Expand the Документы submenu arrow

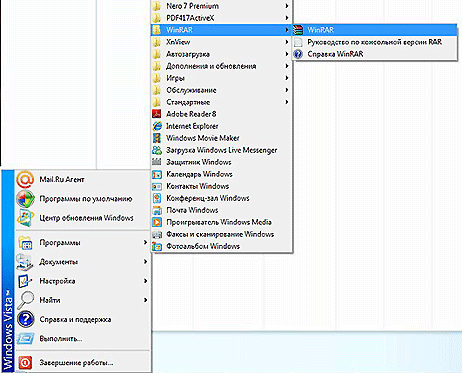click(x=145, y=262)
